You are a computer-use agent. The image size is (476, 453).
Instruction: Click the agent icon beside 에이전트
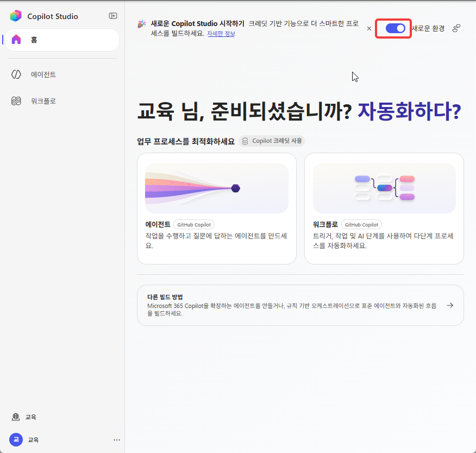pos(16,74)
